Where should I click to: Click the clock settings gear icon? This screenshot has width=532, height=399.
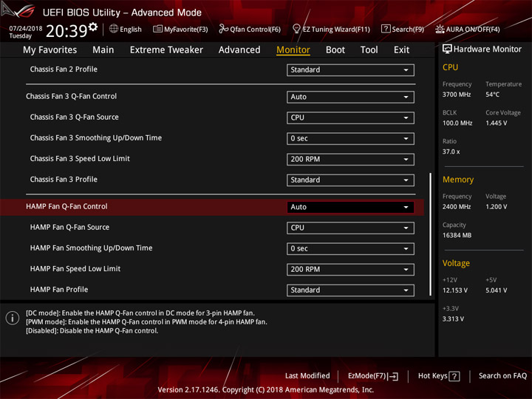93,27
